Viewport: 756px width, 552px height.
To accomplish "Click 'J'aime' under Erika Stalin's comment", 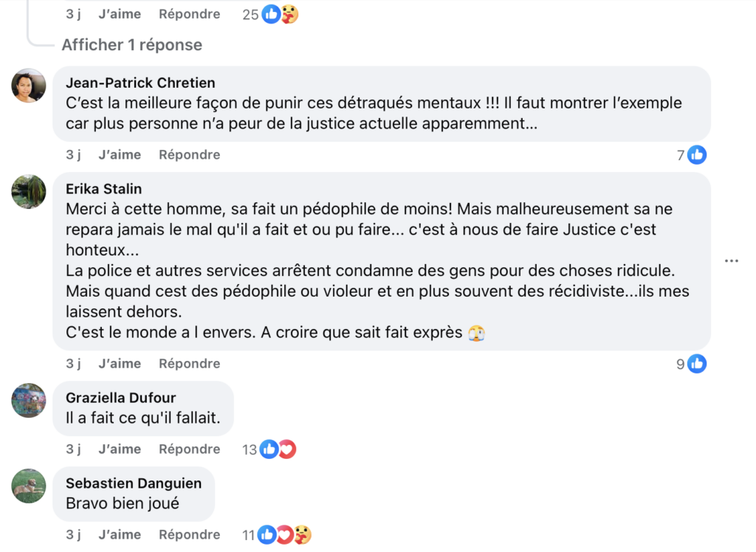I will point(120,363).
